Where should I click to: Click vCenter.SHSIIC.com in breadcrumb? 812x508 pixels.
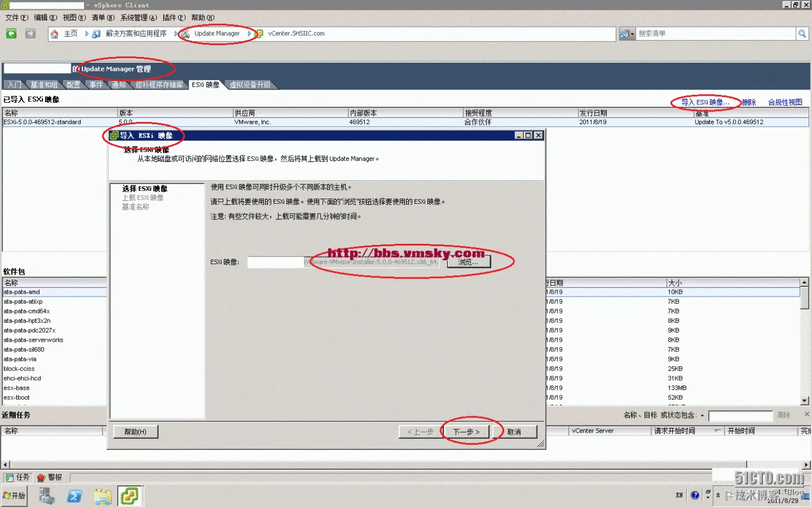[x=296, y=34]
